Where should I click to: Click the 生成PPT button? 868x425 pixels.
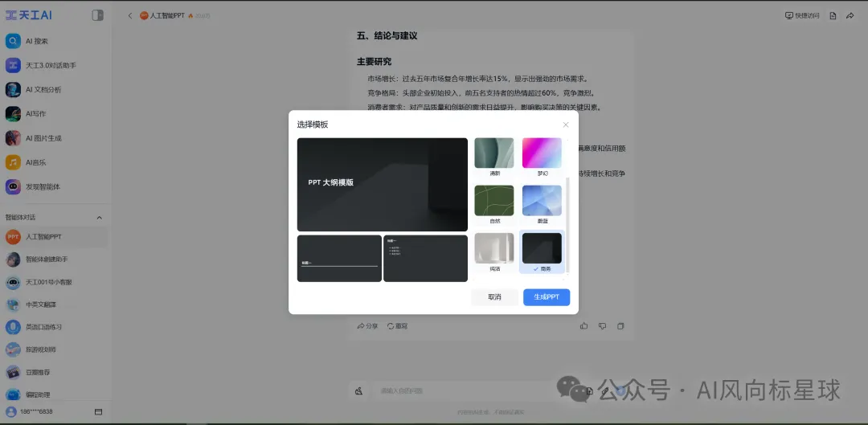click(547, 297)
